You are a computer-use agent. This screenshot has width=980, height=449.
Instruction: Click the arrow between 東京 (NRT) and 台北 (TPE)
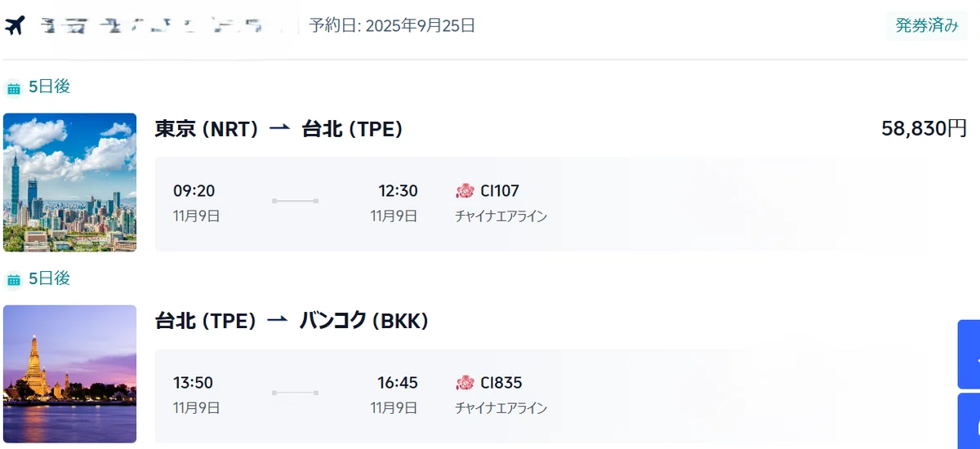pos(279,129)
